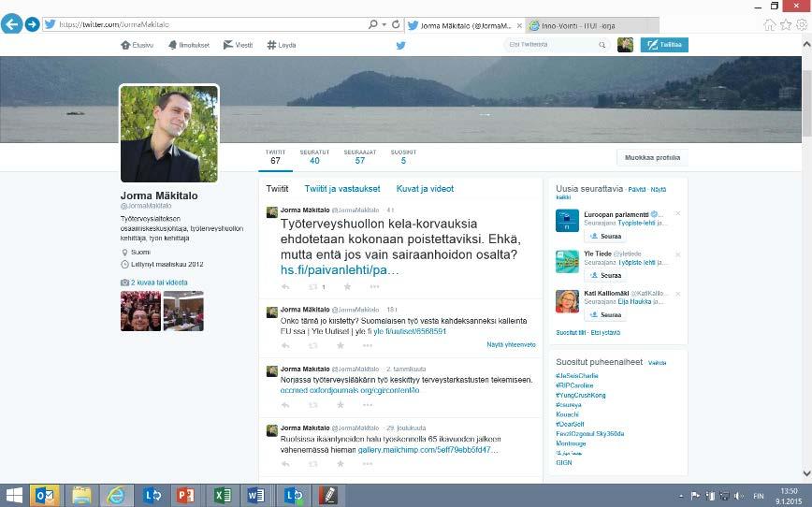Click the Windows Start button
Image resolution: width=812 pixels, height=507 pixels.
click(13, 496)
